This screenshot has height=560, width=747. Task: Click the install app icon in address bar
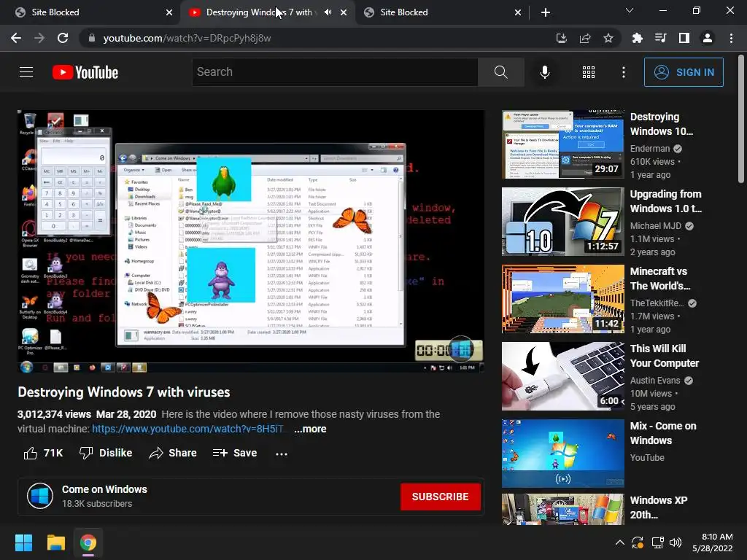coord(562,38)
